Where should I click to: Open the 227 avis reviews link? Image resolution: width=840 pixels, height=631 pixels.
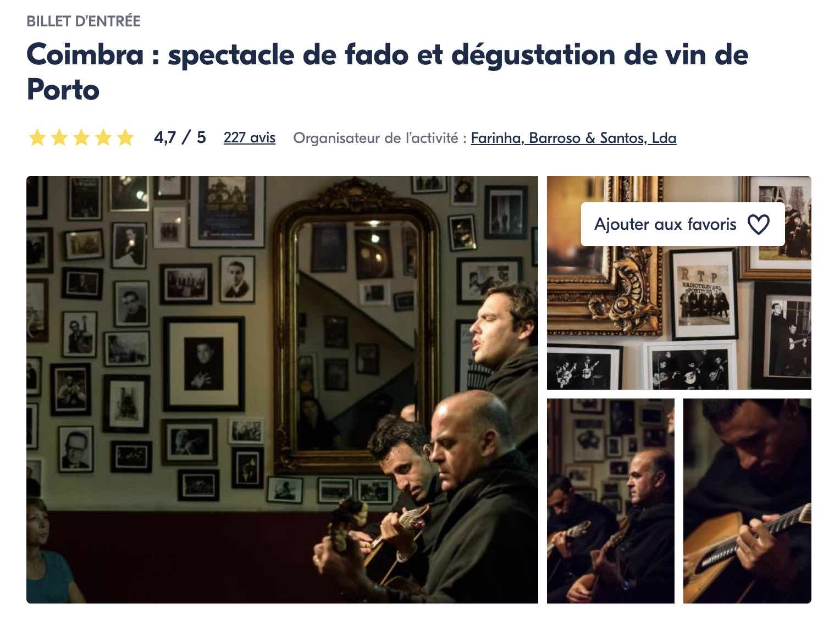click(x=250, y=137)
